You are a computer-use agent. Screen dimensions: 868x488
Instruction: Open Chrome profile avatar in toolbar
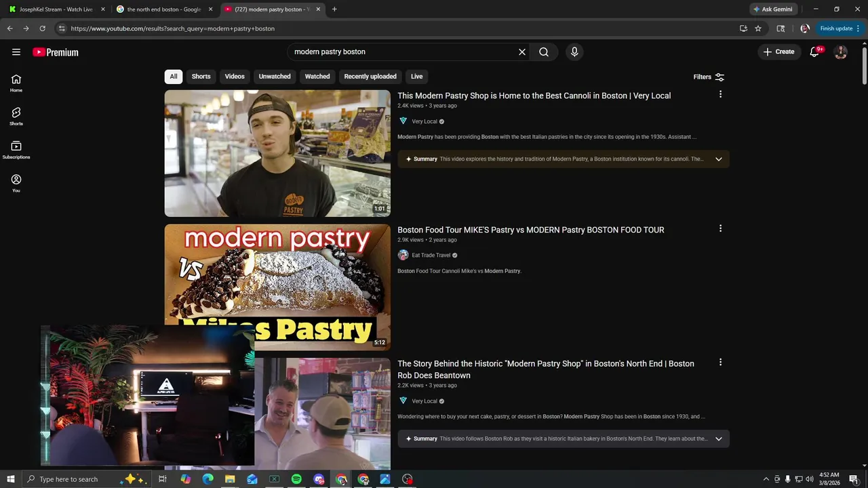click(805, 28)
